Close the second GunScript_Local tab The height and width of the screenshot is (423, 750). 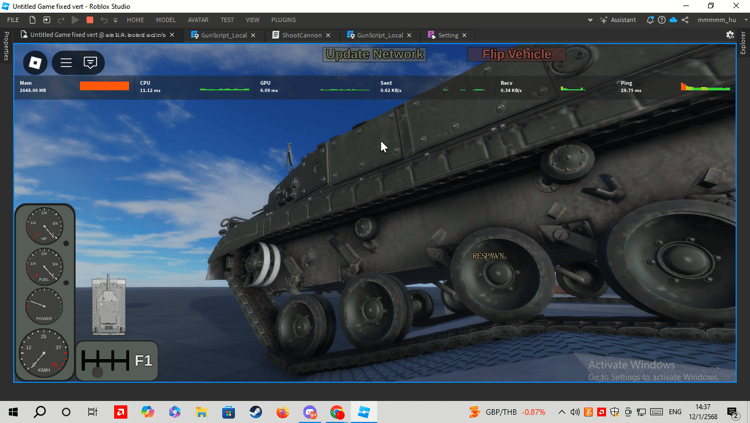(409, 35)
